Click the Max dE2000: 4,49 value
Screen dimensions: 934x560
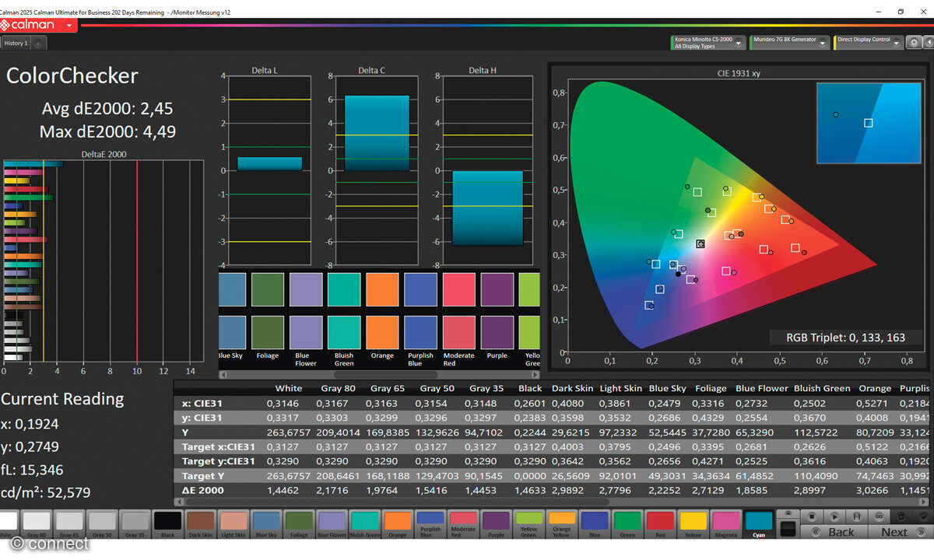click(x=107, y=131)
